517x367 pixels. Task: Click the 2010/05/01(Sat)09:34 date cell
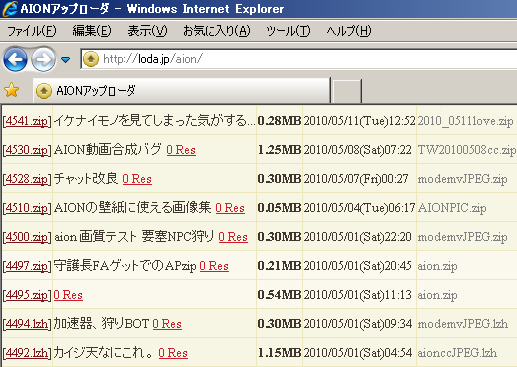pos(358,324)
